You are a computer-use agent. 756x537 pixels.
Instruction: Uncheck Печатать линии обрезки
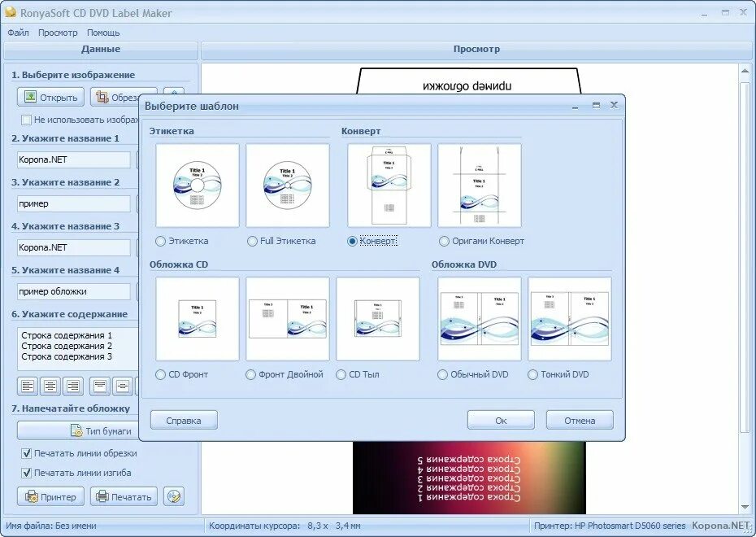(x=26, y=453)
